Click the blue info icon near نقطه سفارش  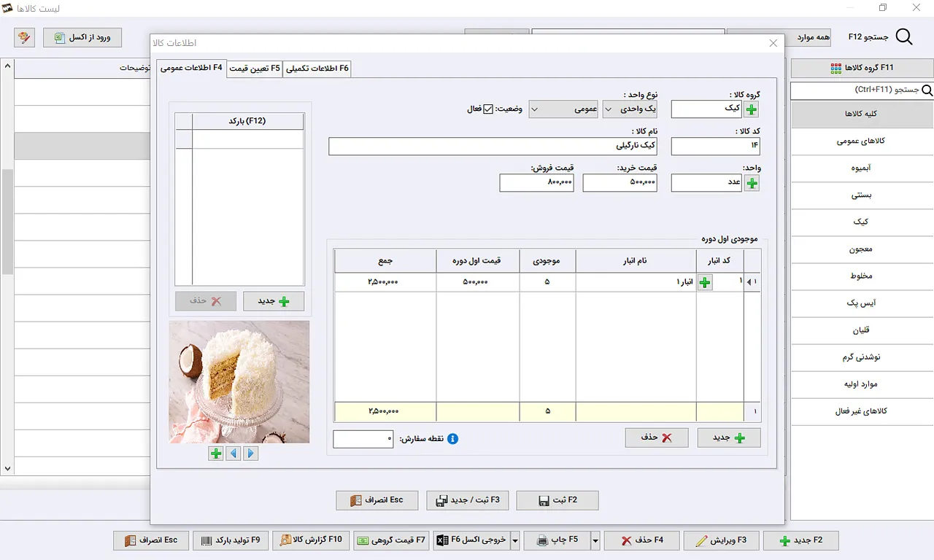point(452,439)
